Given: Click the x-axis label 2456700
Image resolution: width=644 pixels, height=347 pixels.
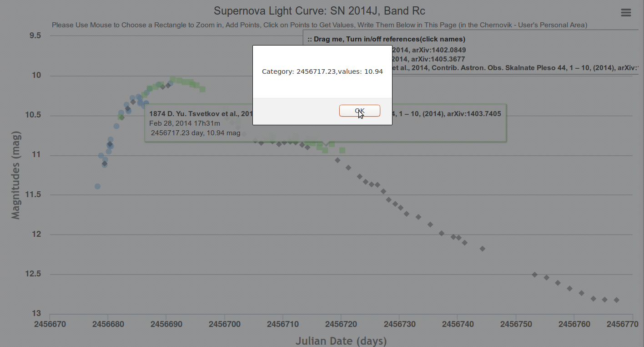Looking at the screenshot, I should click(224, 324).
